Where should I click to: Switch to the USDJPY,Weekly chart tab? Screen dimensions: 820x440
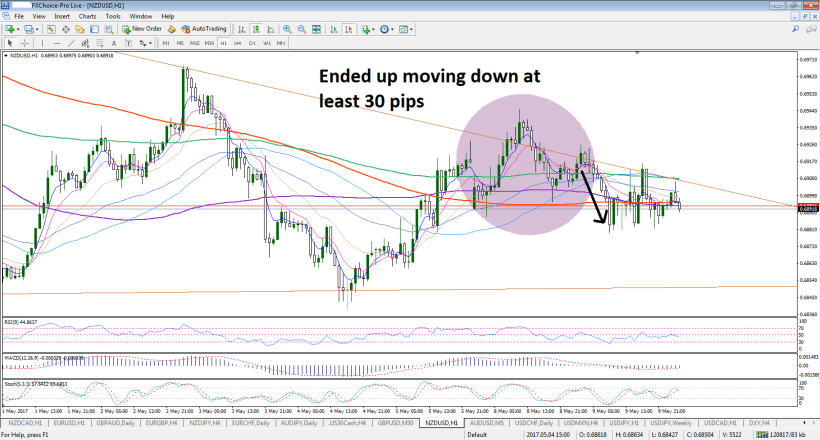click(x=671, y=423)
